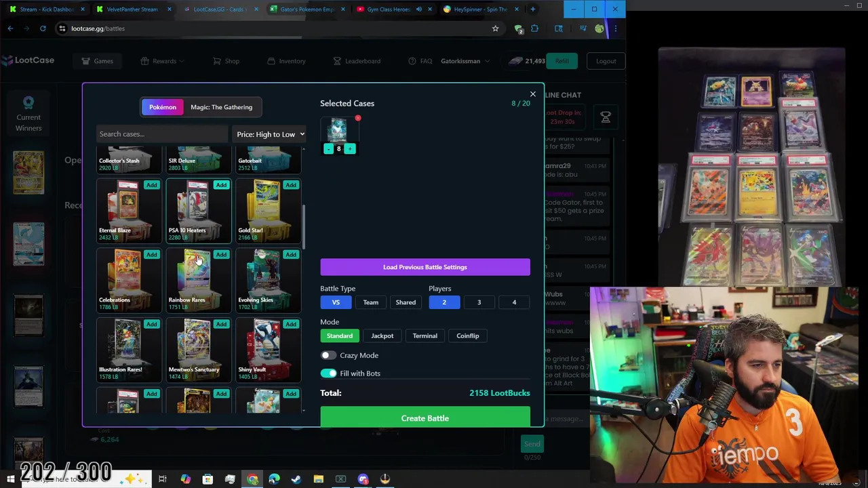Switch to Stream - Kick Dashboard browser tab

point(46,9)
